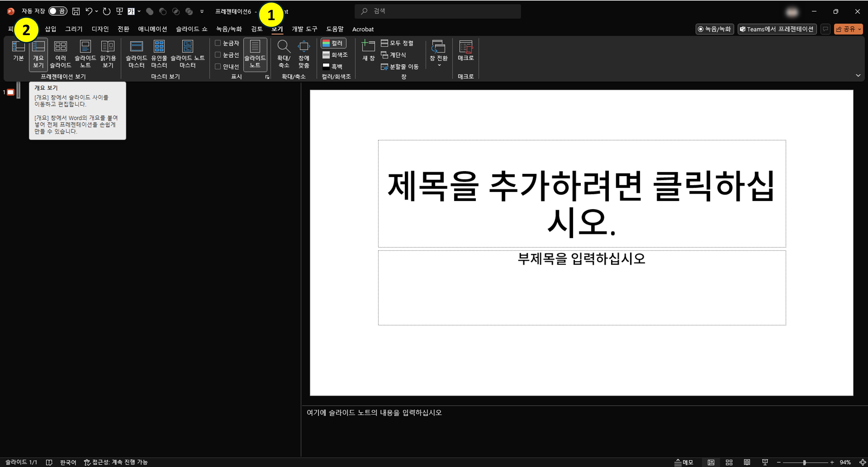Screen dimensions: 868x467
Task: Open a 새 창 window
Action: pyautogui.click(x=368, y=54)
